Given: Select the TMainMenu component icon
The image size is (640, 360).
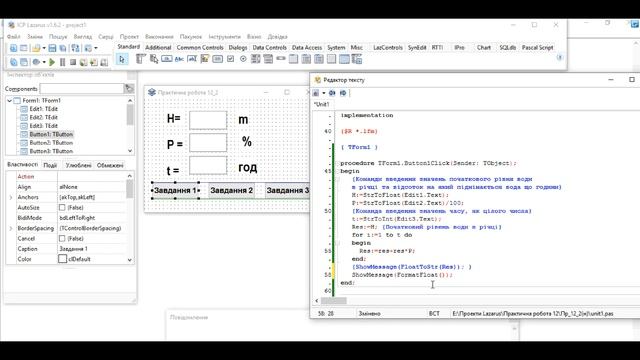Looking at the screenshot, I should (x=140, y=59).
